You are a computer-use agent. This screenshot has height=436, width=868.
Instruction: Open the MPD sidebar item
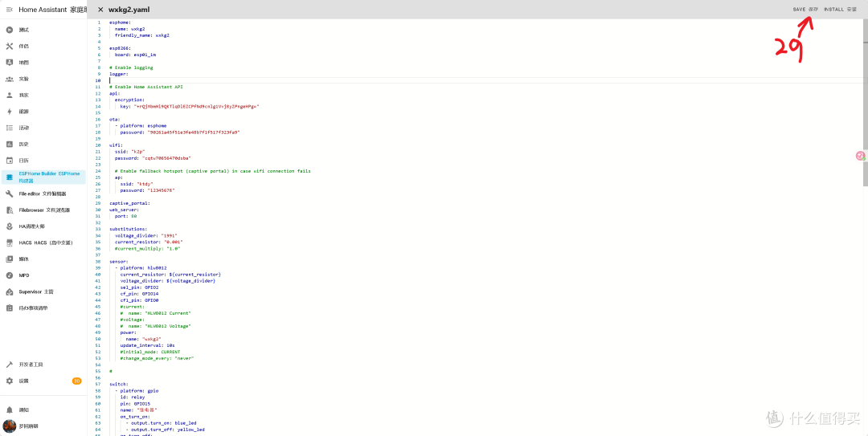24,275
